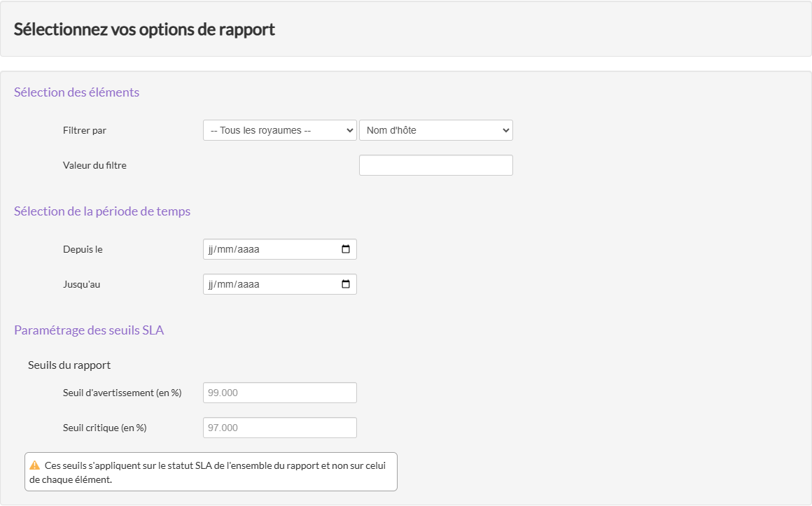Focus the Valeur du filtre text field
The height and width of the screenshot is (506, 812).
pyautogui.click(x=435, y=165)
